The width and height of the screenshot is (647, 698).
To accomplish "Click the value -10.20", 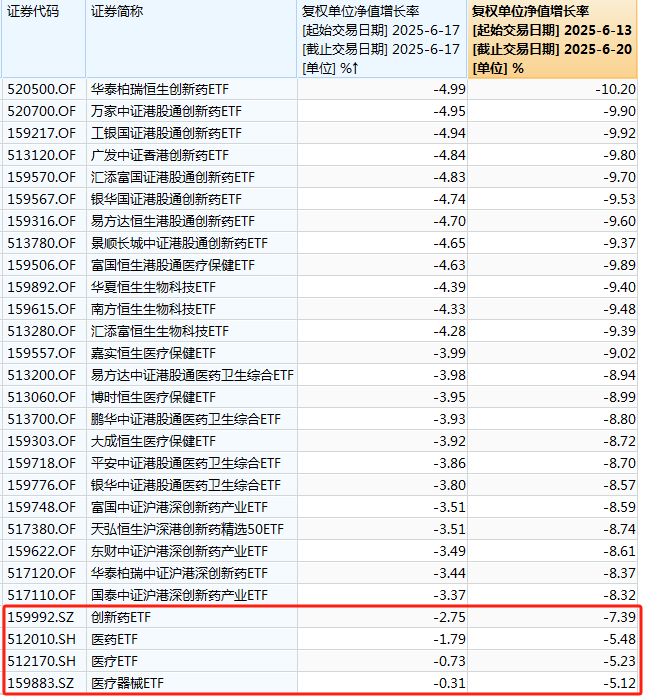I will click(x=615, y=89).
